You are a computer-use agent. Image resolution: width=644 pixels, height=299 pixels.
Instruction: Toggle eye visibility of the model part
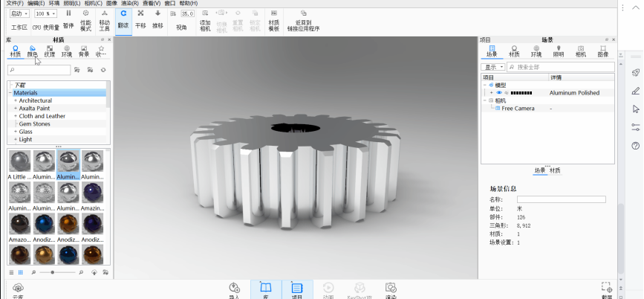(499, 93)
